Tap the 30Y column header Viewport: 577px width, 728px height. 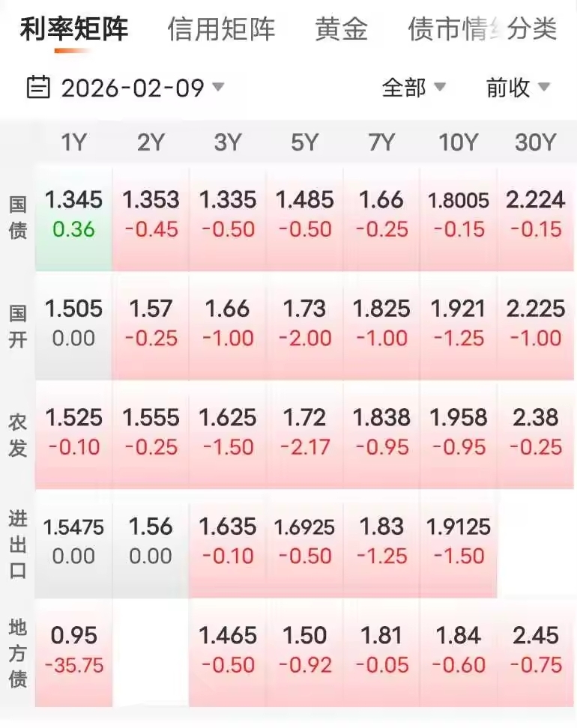[x=535, y=142]
